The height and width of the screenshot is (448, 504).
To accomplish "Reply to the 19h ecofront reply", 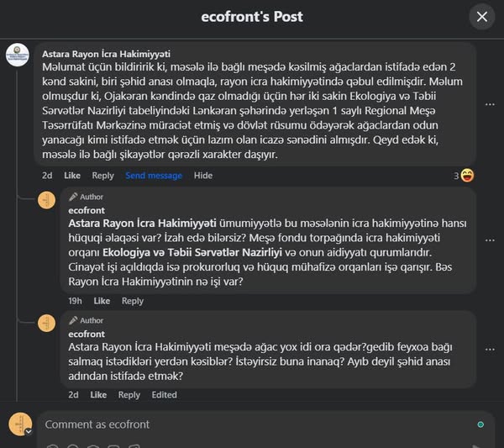I will [x=133, y=301].
